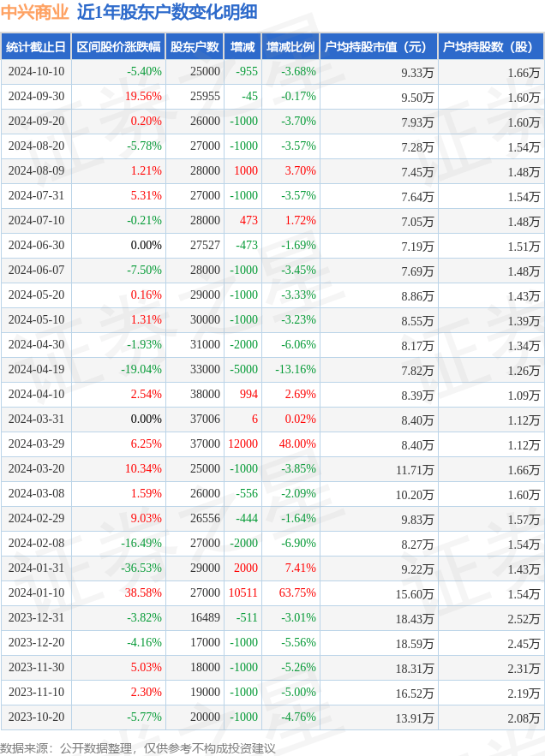Viewport: 545px width, 756px height.
Task: Select the 股东户数 column header
Action: [195, 47]
